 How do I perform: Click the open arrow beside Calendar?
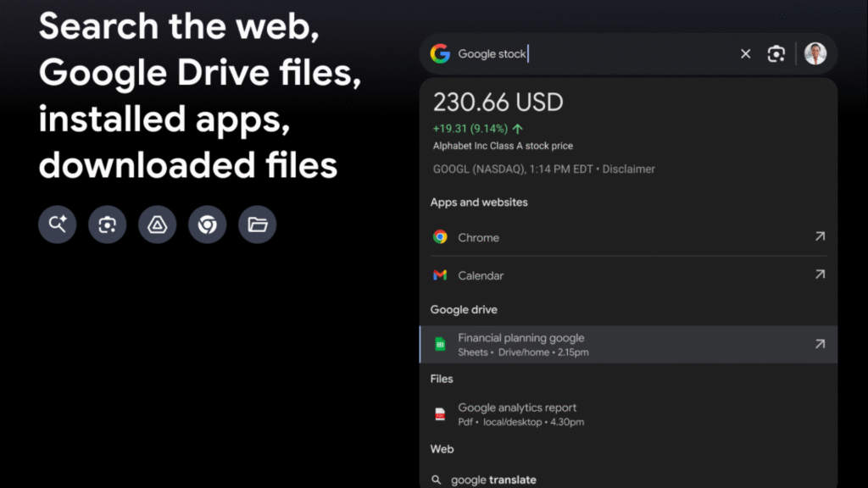click(819, 274)
